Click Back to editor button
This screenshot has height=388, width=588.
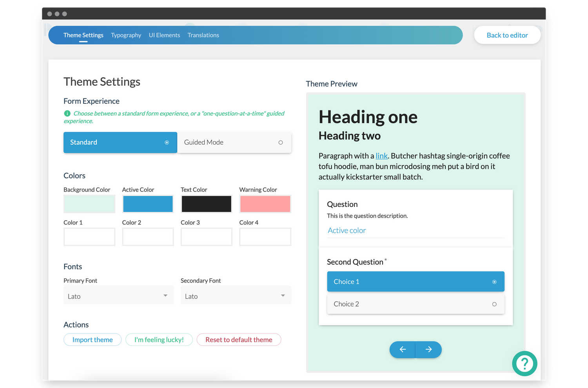pos(507,35)
